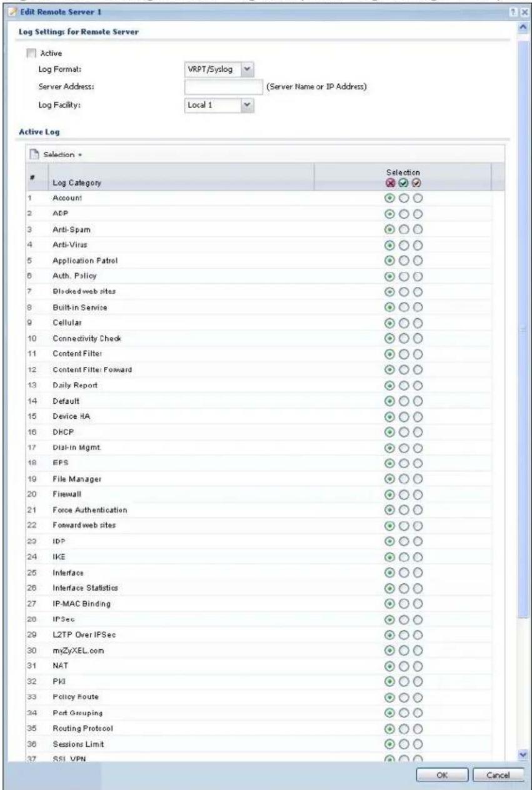Select the last radio for EPS
532x790 pixels.
[418, 463]
